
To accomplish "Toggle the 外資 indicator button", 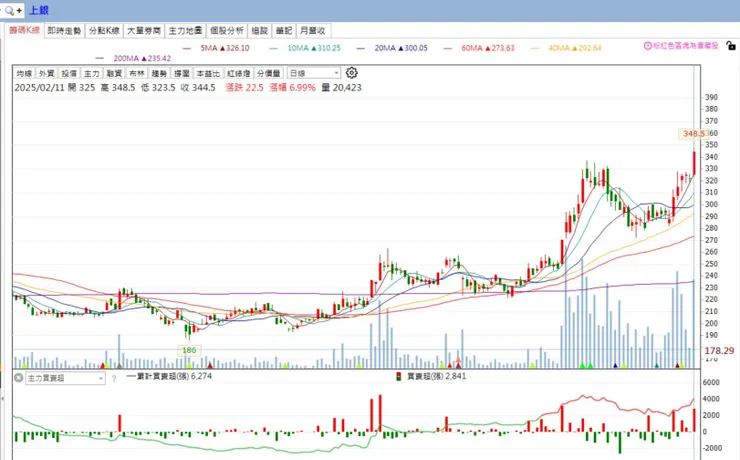I will 47,73.
